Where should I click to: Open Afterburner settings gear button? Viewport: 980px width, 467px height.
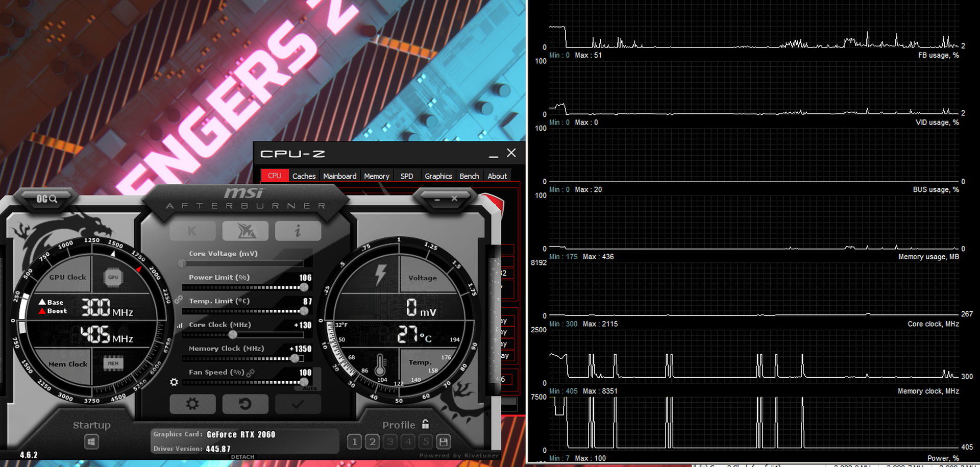(x=192, y=404)
